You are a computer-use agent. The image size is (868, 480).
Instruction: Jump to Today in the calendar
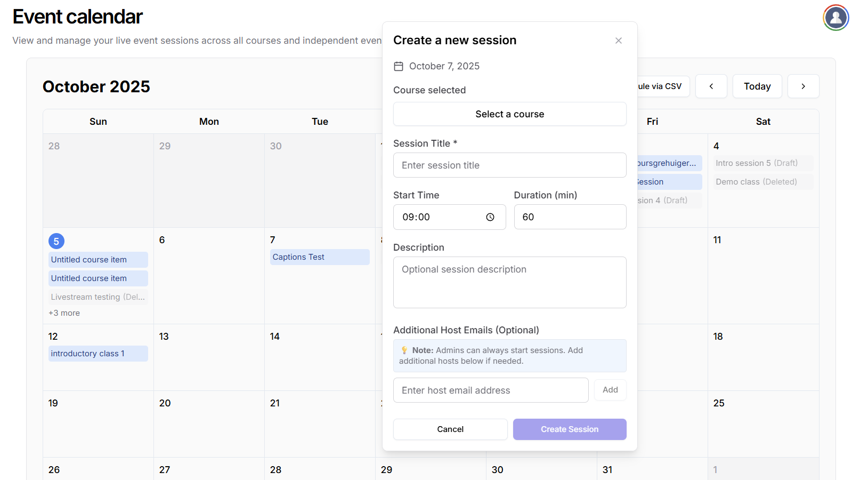click(x=757, y=86)
